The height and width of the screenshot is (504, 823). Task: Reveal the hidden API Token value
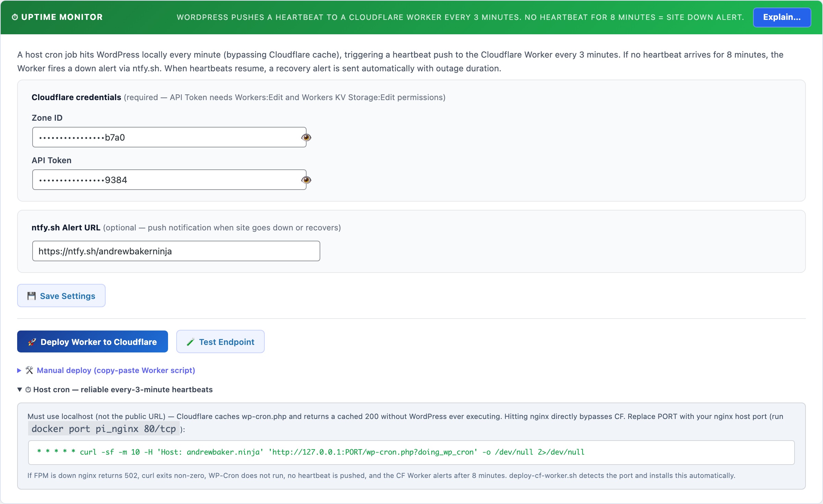click(x=306, y=180)
